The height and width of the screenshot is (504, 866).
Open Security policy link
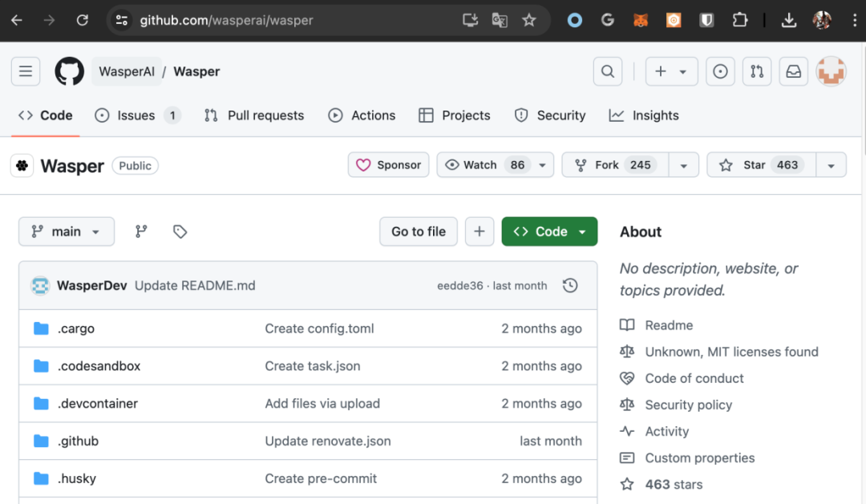(x=689, y=405)
